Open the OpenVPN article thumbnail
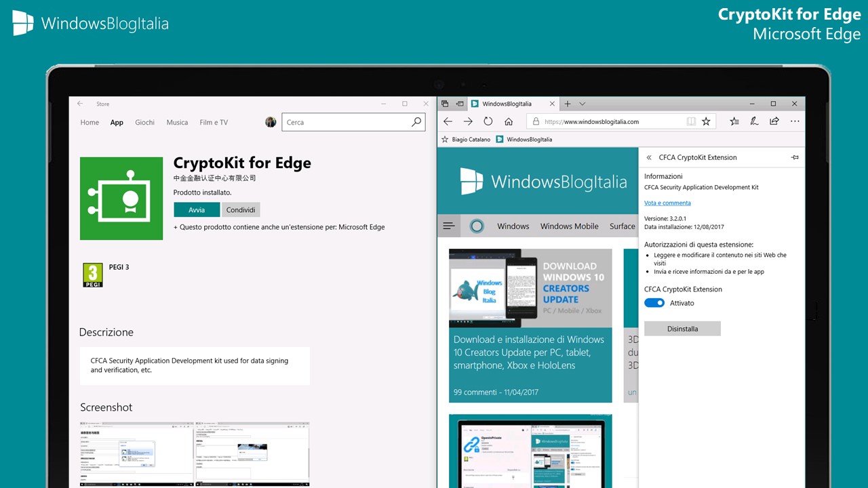 tap(530, 451)
